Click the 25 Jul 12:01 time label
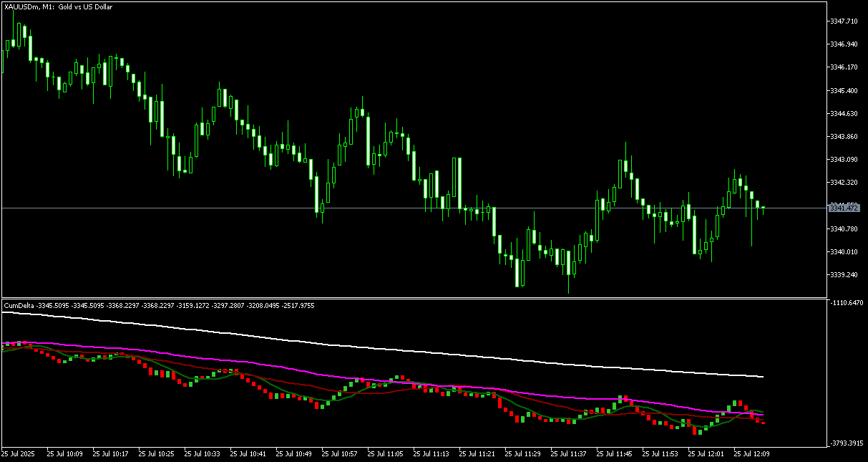 tap(706, 454)
